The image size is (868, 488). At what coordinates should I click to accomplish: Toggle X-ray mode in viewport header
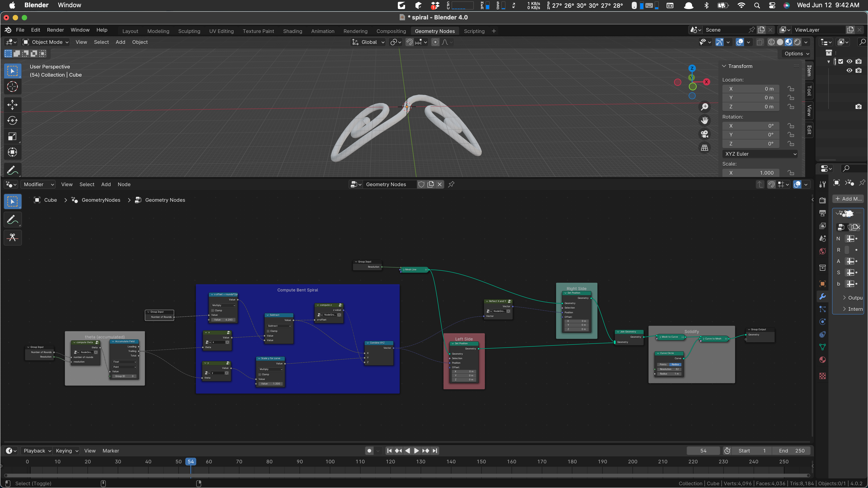pyautogui.click(x=760, y=42)
